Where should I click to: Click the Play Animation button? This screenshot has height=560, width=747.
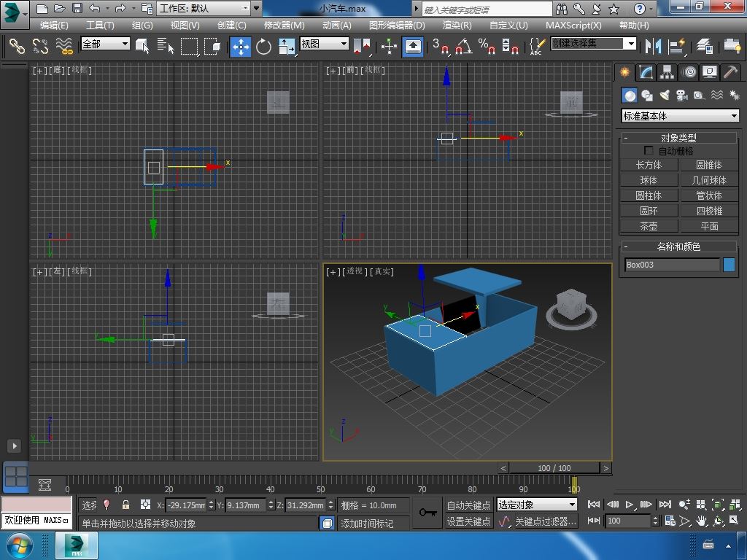(630, 505)
